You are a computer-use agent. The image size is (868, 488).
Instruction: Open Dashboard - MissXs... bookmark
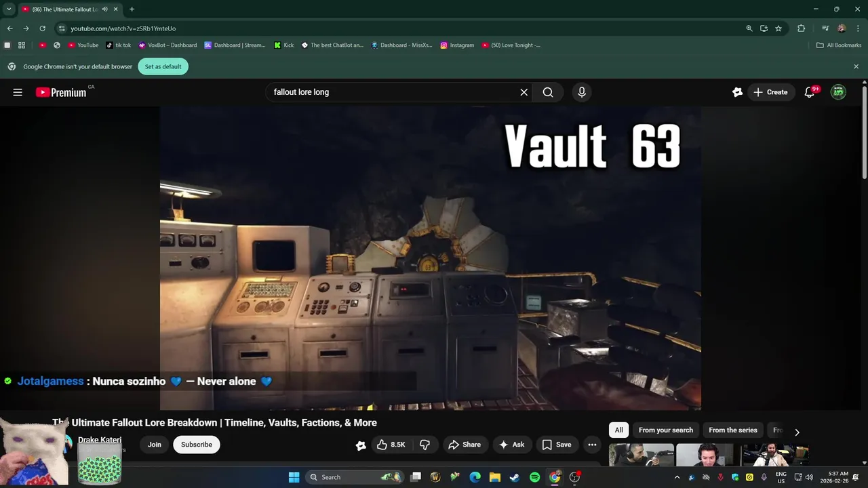pyautogui.click(x=401, y=45)
